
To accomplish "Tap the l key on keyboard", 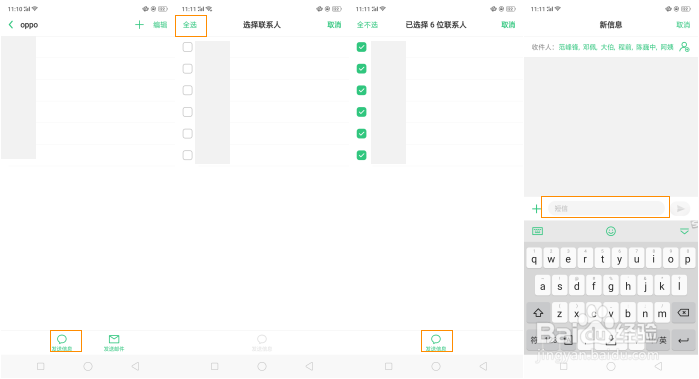I will [679, 286].
